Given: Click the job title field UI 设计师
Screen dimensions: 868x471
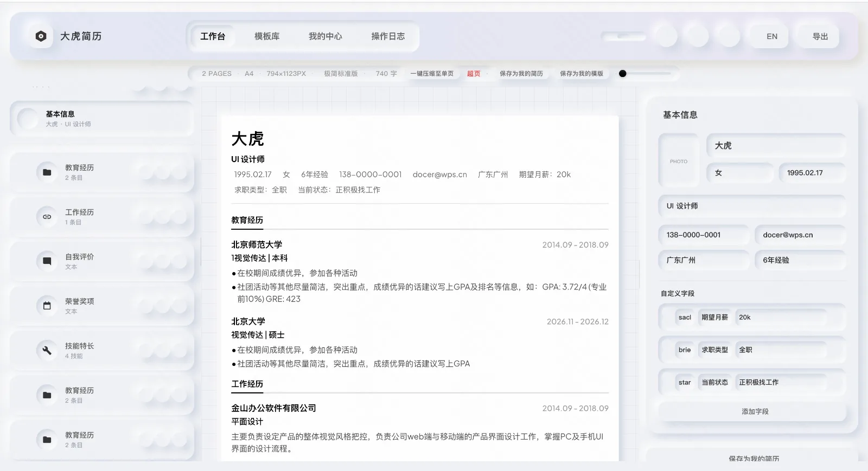Looking at the screenshot, I should [752, 206].
